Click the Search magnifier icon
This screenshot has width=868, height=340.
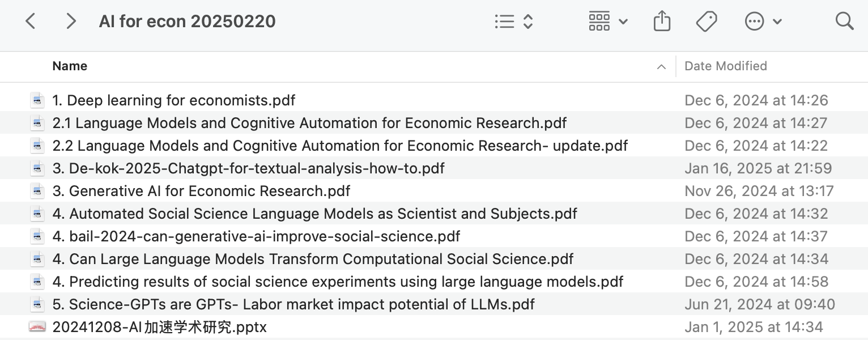844,22
